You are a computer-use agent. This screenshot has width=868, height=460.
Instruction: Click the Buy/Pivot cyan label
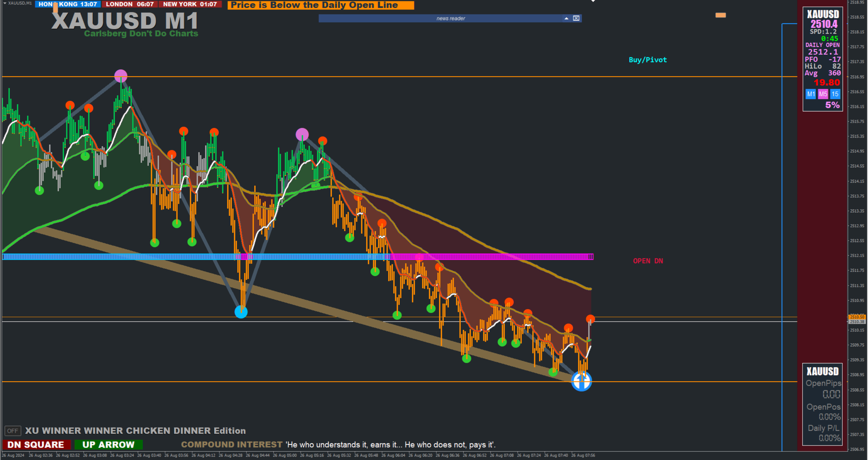click(x=647, y=60)
